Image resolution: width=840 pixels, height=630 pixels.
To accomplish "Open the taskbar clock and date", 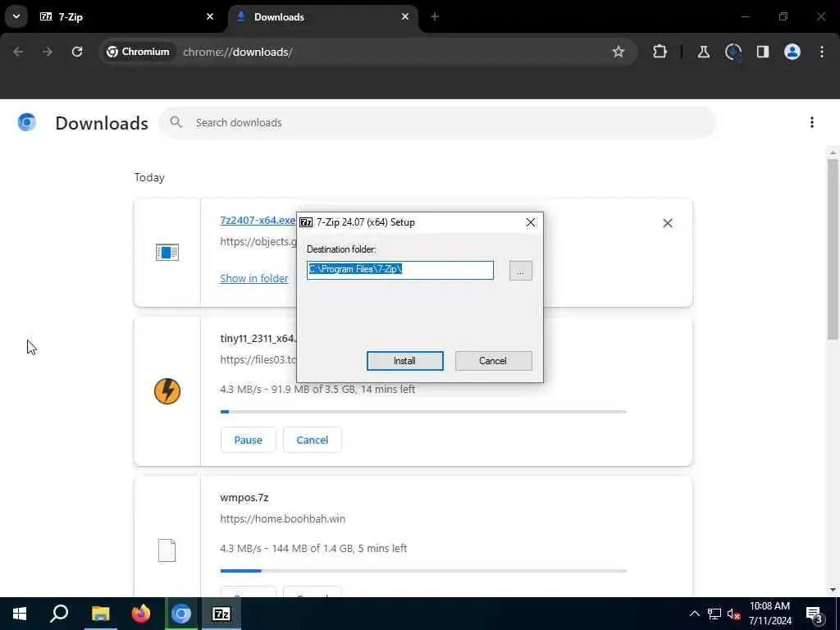I will pos(769,614).
